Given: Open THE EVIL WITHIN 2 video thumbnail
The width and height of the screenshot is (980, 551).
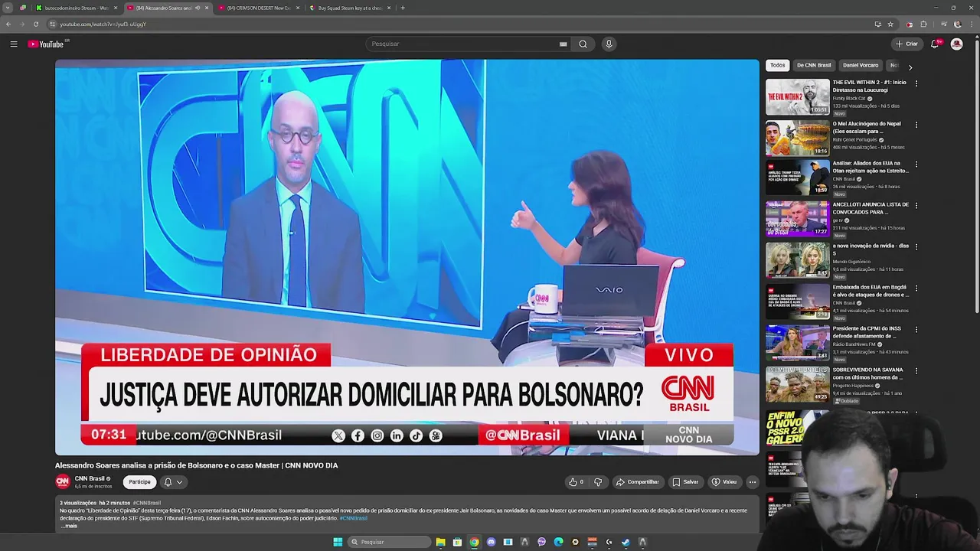Looking at the screenshot, I should pyautogui.click(x=797, y=96).
